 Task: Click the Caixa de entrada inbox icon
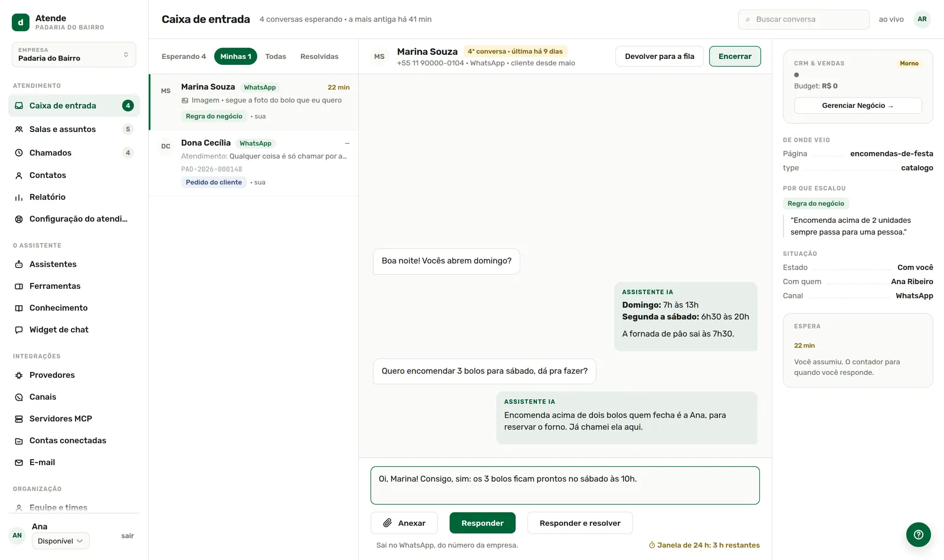19,106
